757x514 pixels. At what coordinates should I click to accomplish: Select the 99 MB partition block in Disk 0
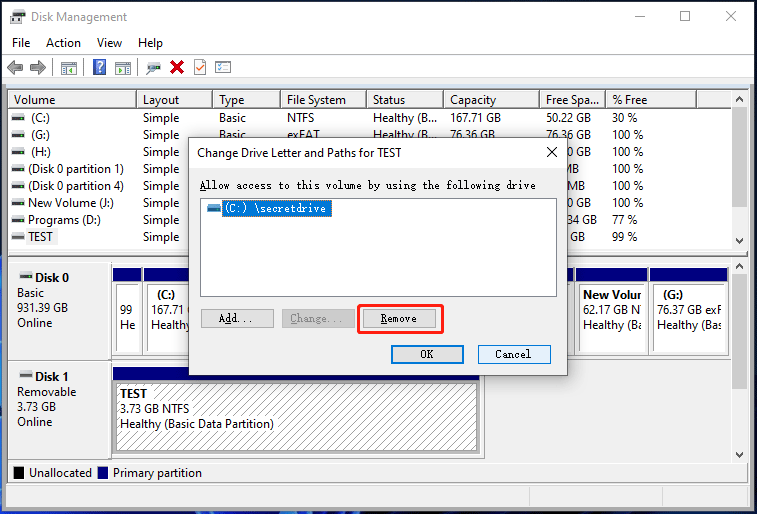[x=127, y=318]
